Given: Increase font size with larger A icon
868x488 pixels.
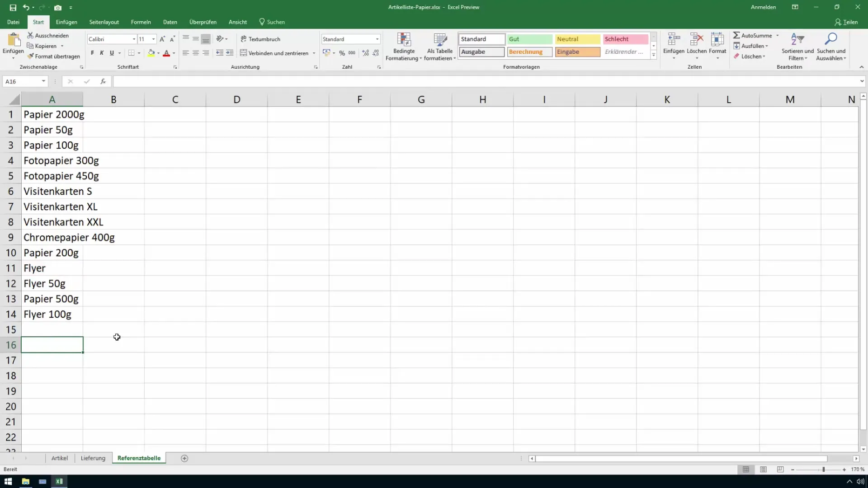Looking at the screenshot, I should [162, 39].
